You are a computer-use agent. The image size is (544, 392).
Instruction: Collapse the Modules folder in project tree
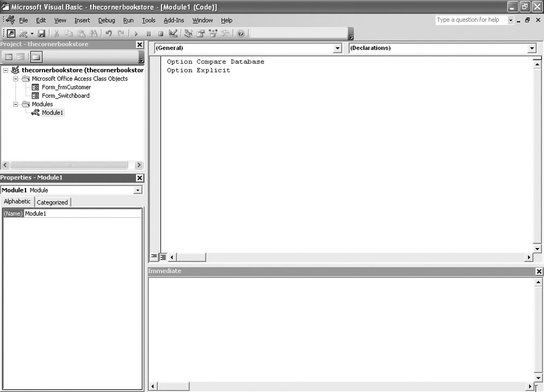pos(16,104)
